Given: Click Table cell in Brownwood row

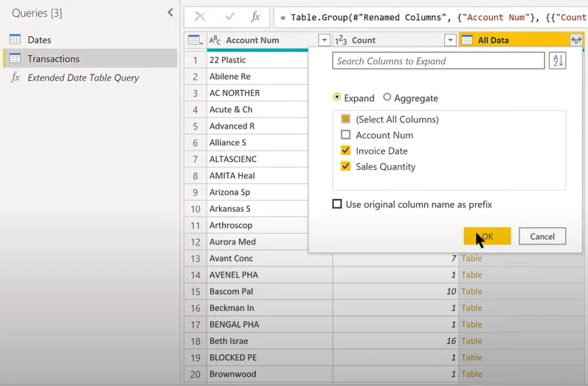Looking at the screenshot, I should (x=521, y=374).
